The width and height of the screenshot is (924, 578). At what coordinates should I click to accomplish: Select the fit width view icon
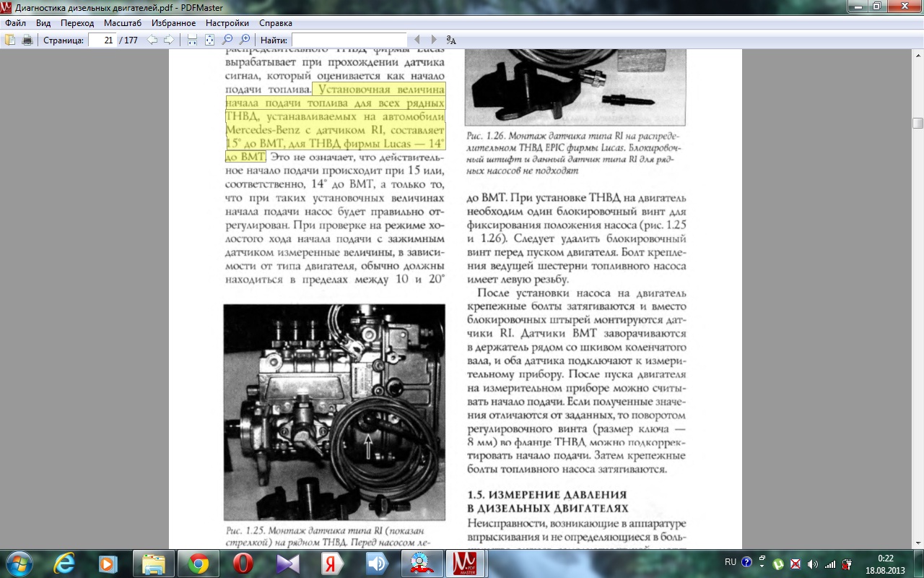click(x=192, y=40)
